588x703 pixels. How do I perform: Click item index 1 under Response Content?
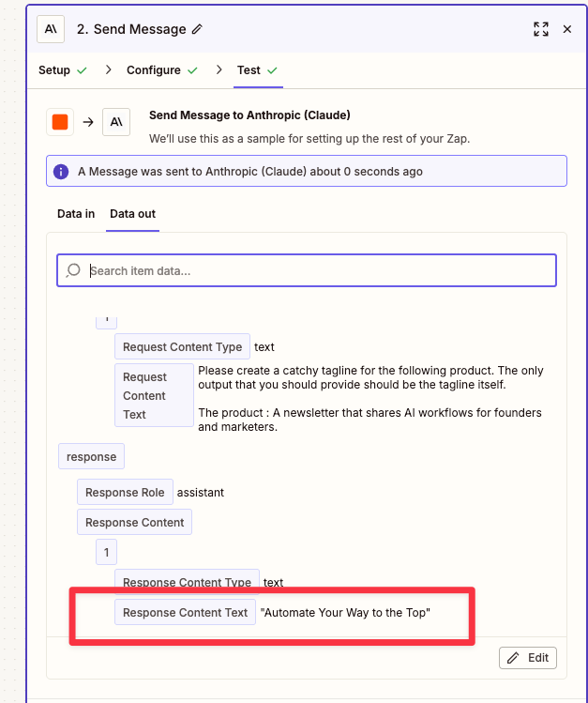click(x=107, y=552)
